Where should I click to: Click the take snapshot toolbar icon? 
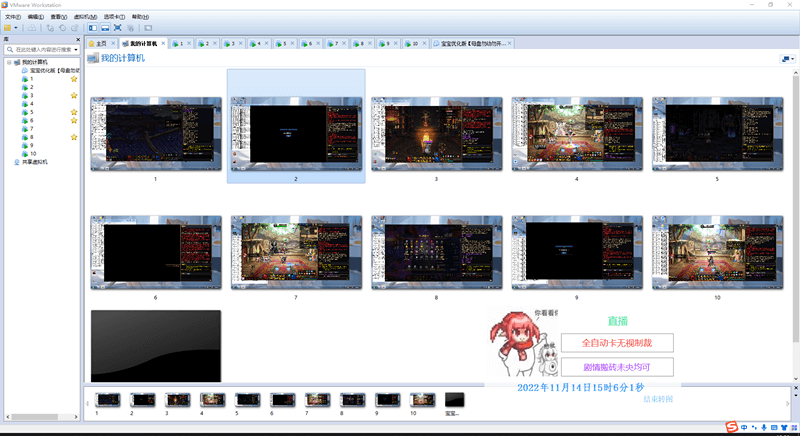tap(50, 28)
